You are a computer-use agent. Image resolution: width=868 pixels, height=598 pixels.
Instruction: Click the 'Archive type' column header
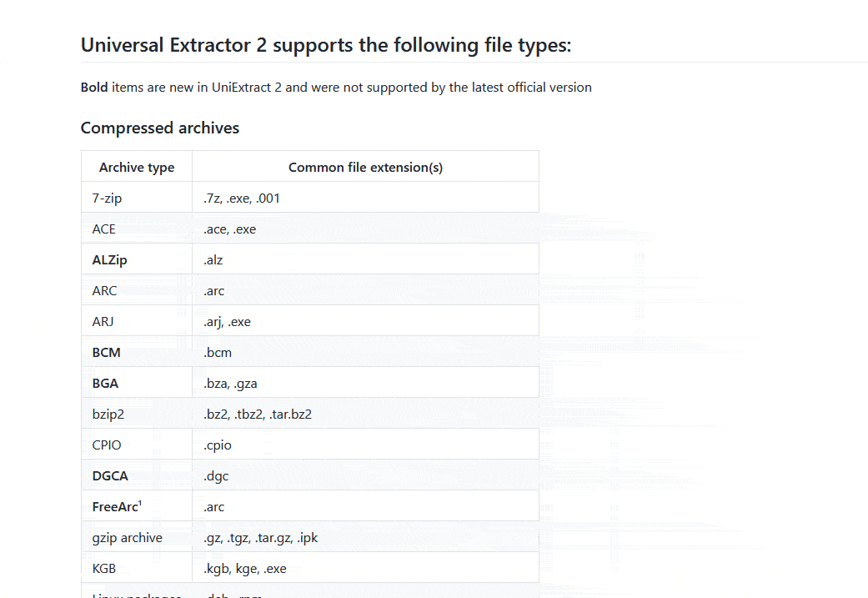point(137,167)
